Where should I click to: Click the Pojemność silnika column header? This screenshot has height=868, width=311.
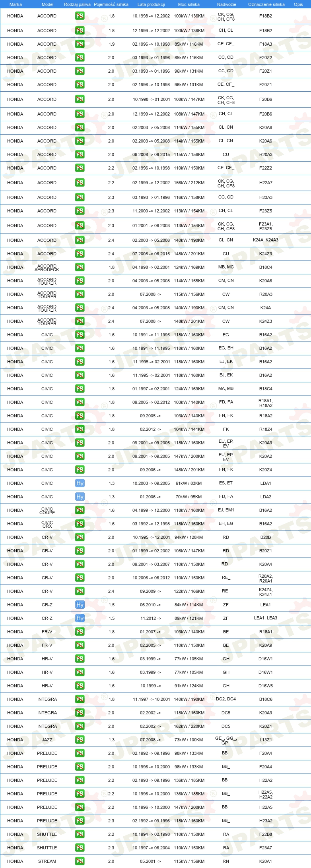(x=111, y=4)
